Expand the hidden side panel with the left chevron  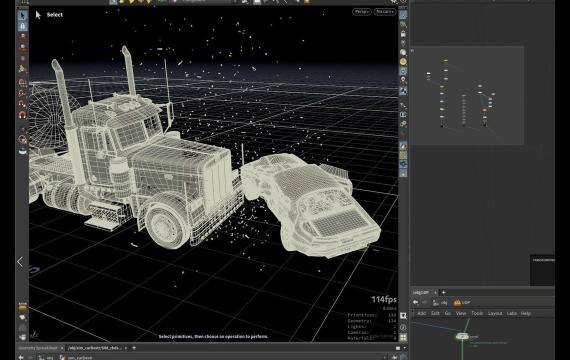click(20, 262)
